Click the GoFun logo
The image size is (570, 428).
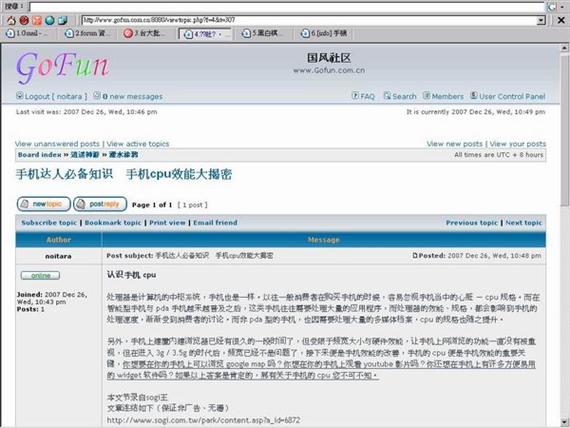tap(62, 67)
